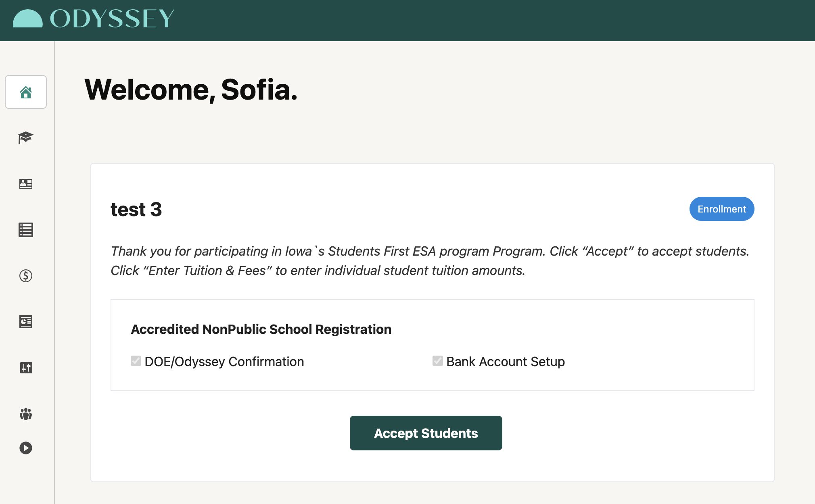Toggle the DOE/Odyssey Confirmation checkbox
Screen dimensions: 815x504
pos(136,361)
